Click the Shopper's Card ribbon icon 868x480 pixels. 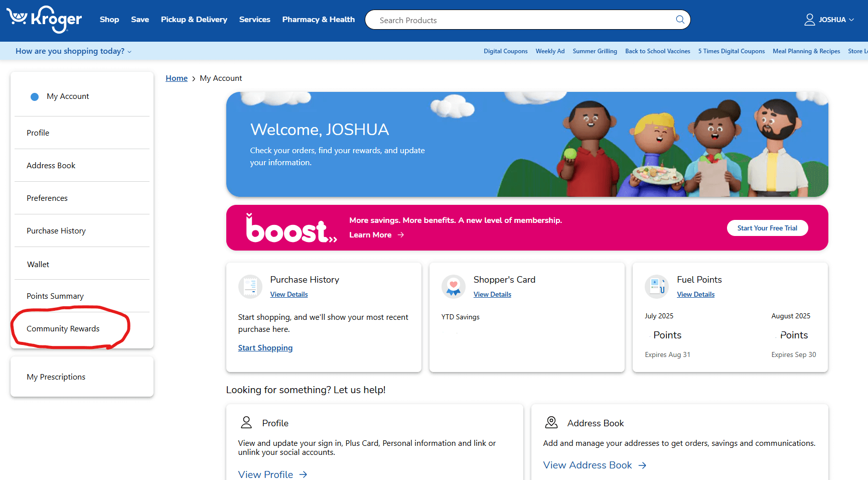(x=454, y=286)
